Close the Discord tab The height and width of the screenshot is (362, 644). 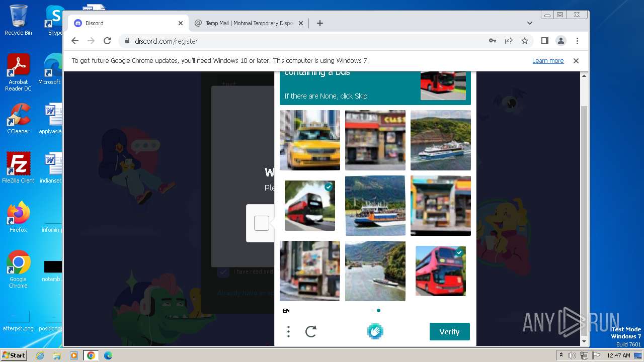pos(181,23)
